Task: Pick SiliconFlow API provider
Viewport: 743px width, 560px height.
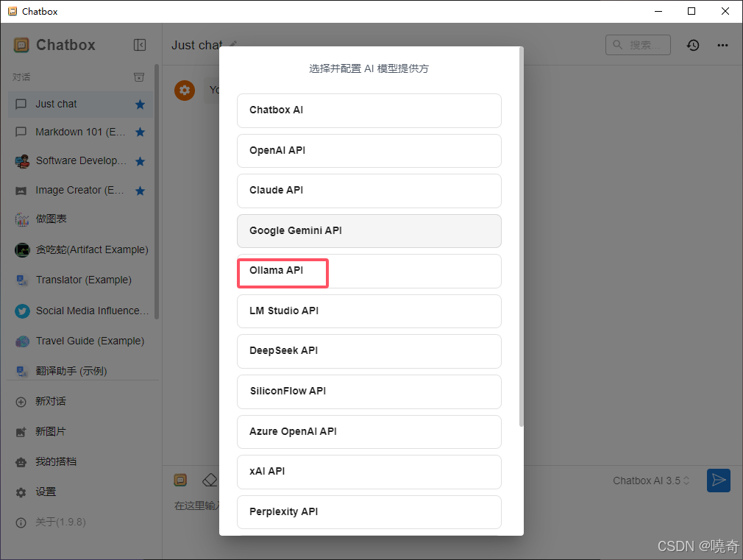Action: pos(369,391)
